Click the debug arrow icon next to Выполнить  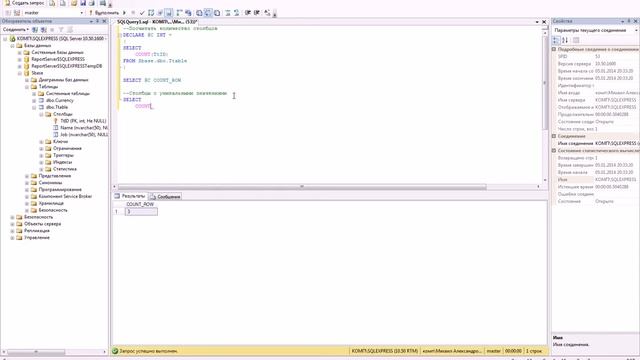click(124, 13)
